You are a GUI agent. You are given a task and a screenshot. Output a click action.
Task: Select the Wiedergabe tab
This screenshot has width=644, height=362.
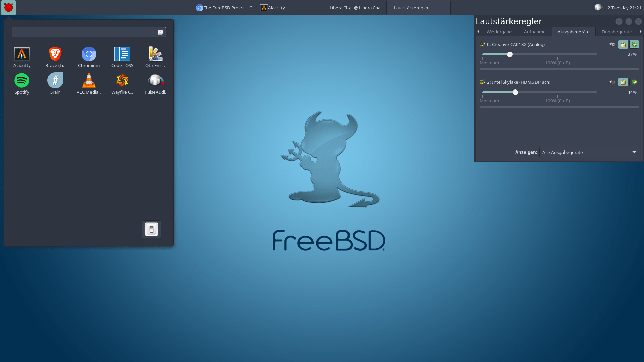pos(499,32)
